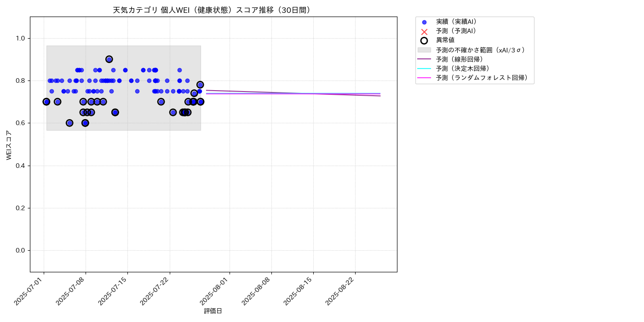Click the gray uncertainty range legend swatch
Screen dimensions: 644x322
point(424,50)
